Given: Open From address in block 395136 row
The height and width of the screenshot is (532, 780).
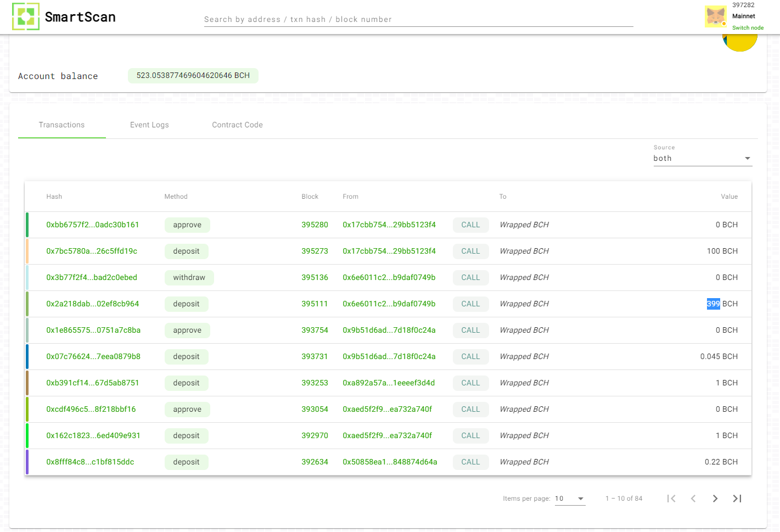Looking at the screenshot, I should coord(389,278).
